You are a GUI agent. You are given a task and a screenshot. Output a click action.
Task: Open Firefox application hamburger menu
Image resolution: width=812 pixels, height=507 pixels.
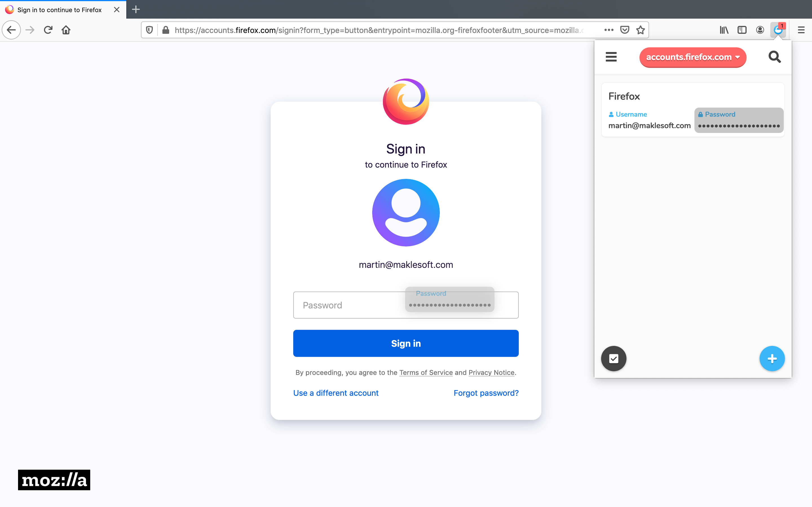pos(801,30)
